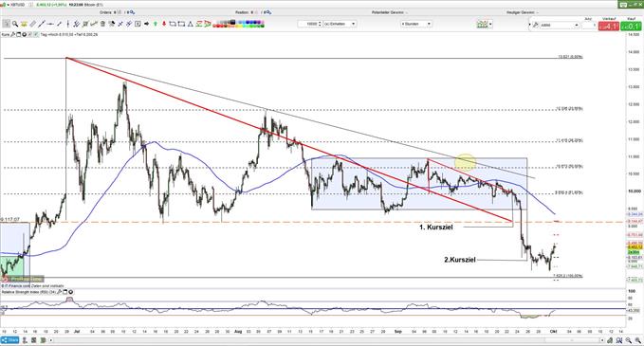Click the Aug label on time axis
Viewport: 644px width, 346px height.
[238, 331]
